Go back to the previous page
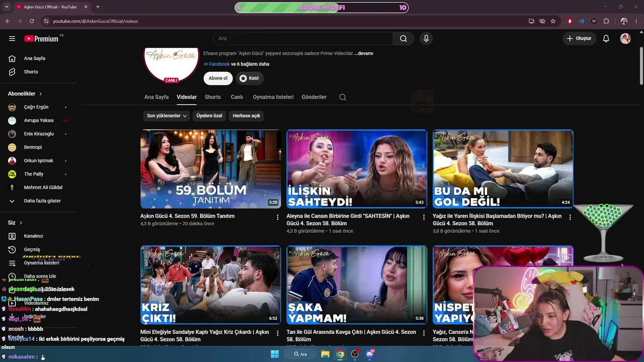644x362 pixels. (8, 21)
